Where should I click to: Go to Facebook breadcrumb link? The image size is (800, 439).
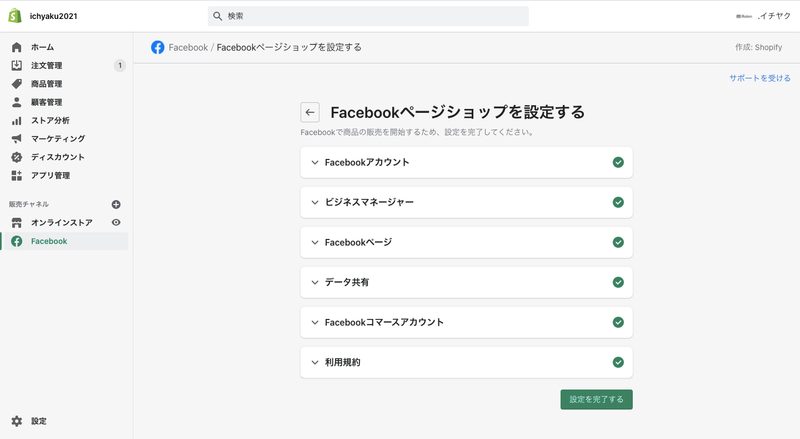(x=188, y=47)
